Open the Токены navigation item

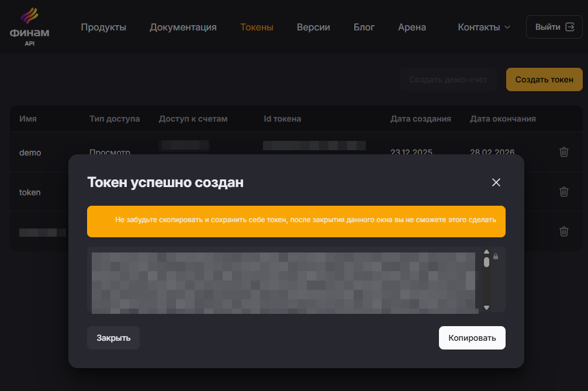pyautogui.click(x=257, y=27)
